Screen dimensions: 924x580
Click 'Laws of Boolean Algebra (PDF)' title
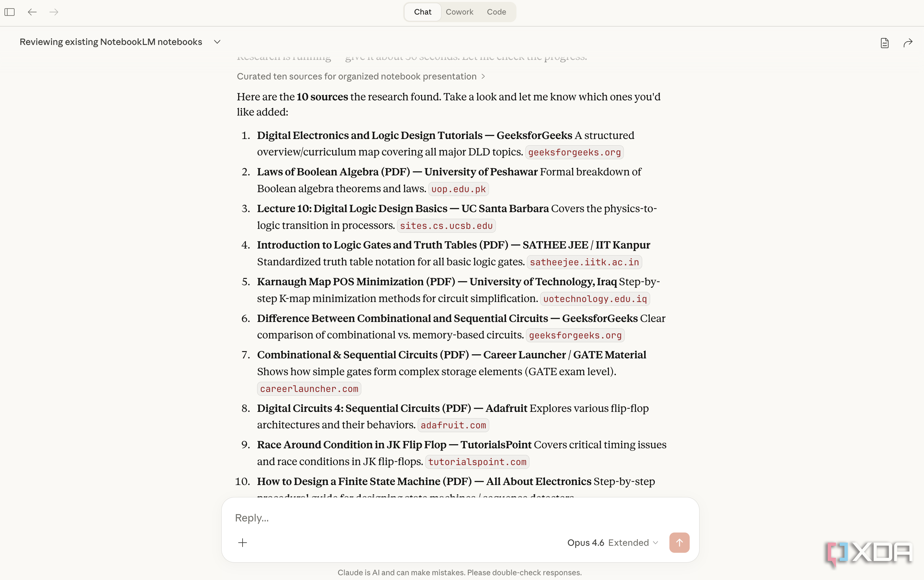click(333, 172)
